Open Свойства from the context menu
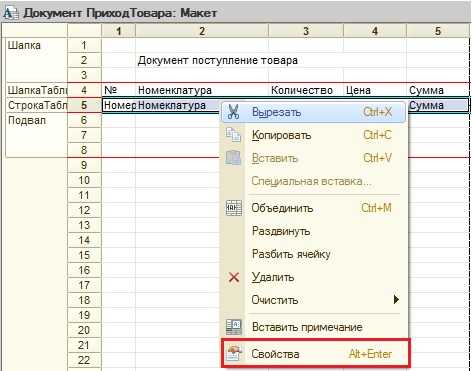Viewport: 472px width, 371px height. pyautogui.click(x=315, y=354)
